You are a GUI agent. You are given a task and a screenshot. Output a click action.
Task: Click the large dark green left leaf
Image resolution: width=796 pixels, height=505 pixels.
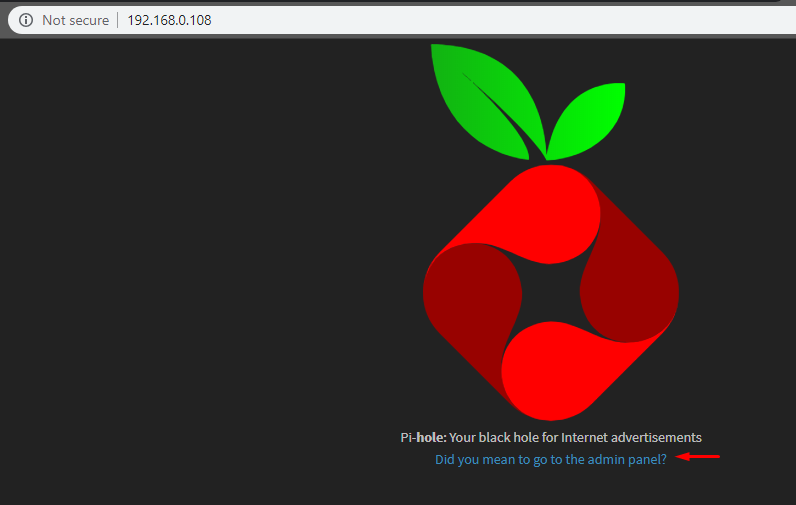point(480,100)
